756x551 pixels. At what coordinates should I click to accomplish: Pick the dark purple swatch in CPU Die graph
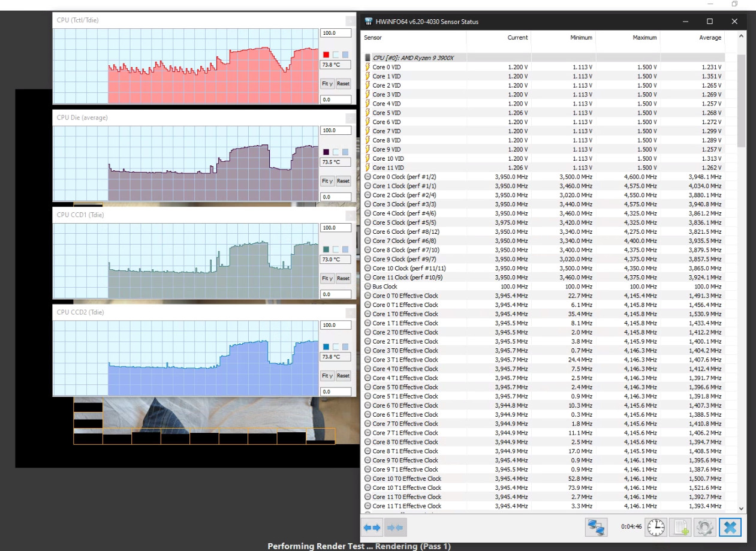point(326,152)
